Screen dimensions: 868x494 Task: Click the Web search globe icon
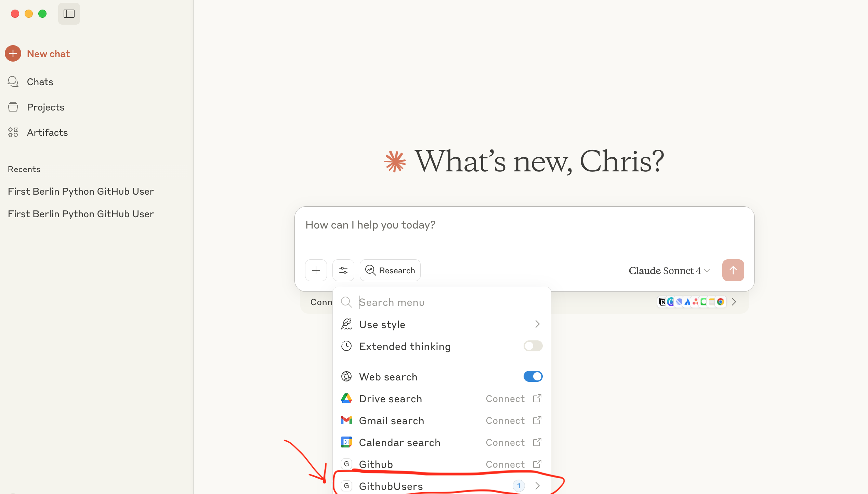[x=346, y=376]
